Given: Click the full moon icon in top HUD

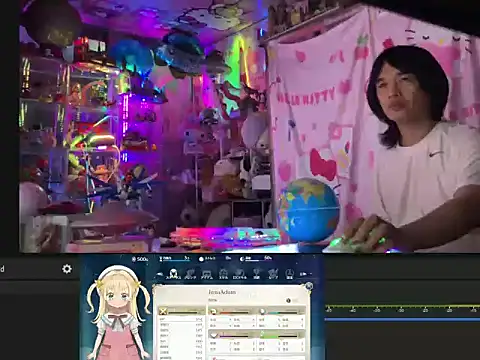Looking at the screenshot, I should [x=201, y=259].
